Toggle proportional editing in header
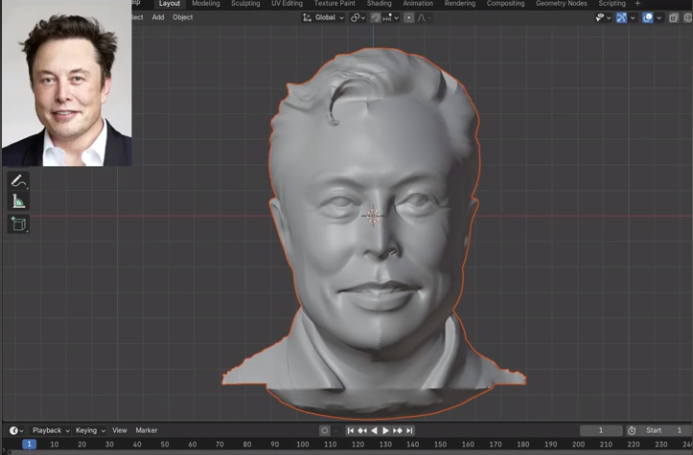 pyautogui.click(x=409, y=18)
